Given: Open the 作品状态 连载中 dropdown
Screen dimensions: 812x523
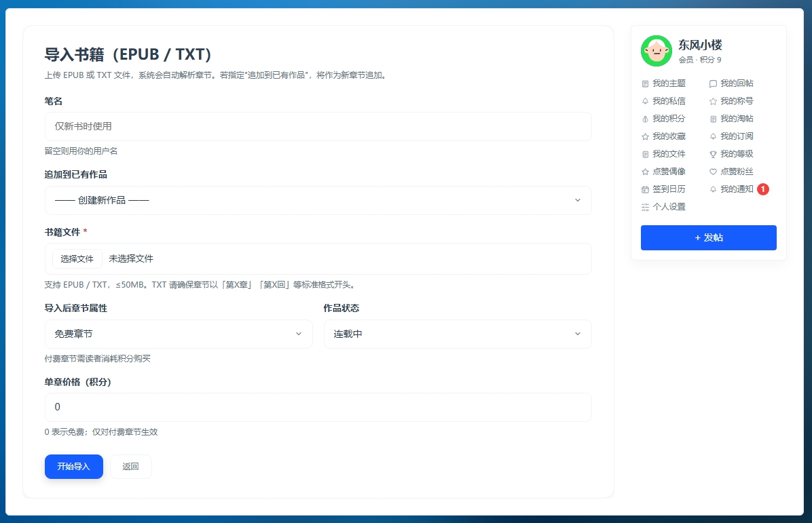Looking at the screenshot, I should pos(458,334).
